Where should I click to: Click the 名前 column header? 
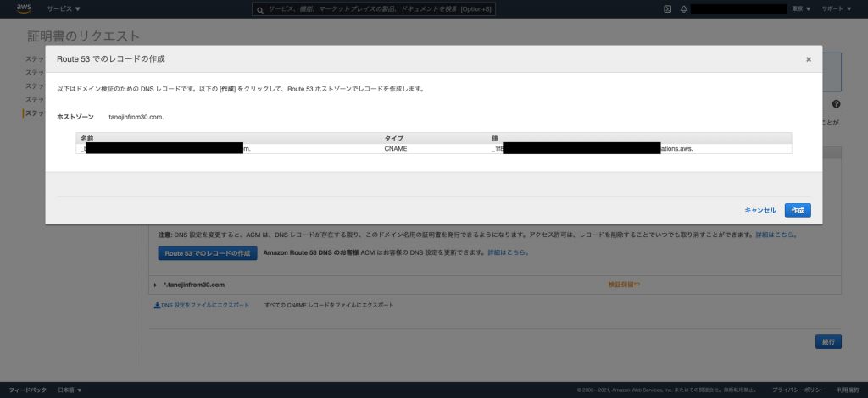click(87, 138)
